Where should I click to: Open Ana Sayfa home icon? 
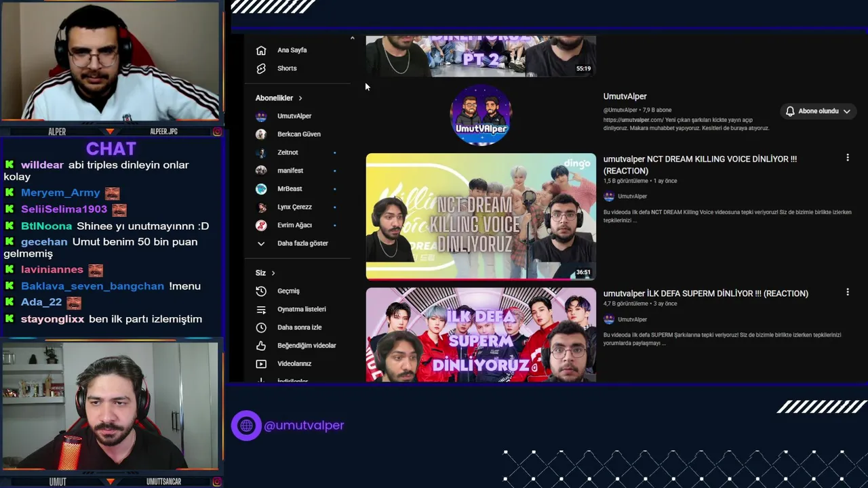point(261,50)
